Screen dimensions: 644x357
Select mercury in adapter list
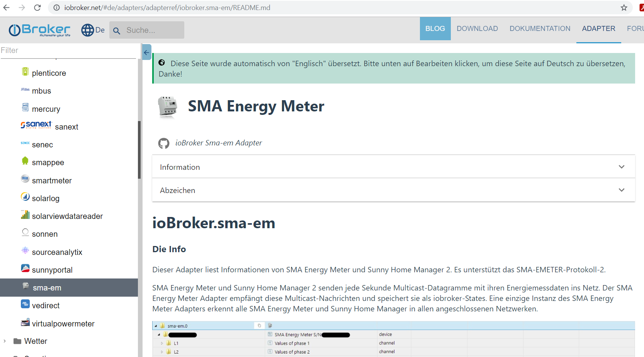point(46,109)
